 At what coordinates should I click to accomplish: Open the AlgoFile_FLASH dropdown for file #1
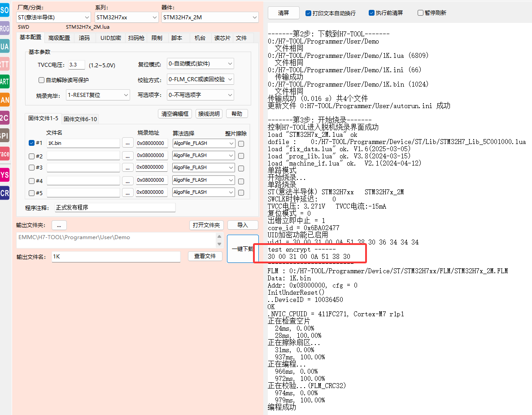pos(204,143)
